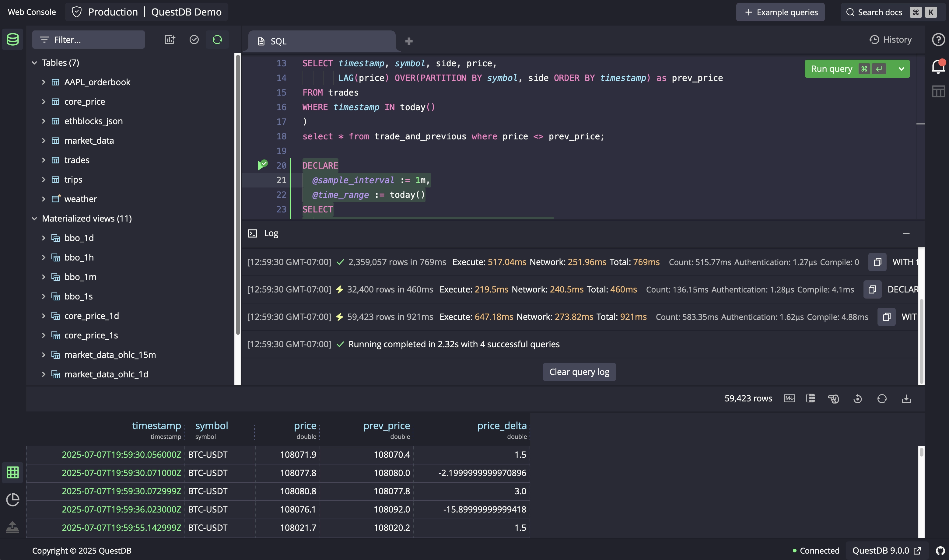Screen dimensions: 949x560
Task: Copy result as Markdown icon
Action: (789, 398)
